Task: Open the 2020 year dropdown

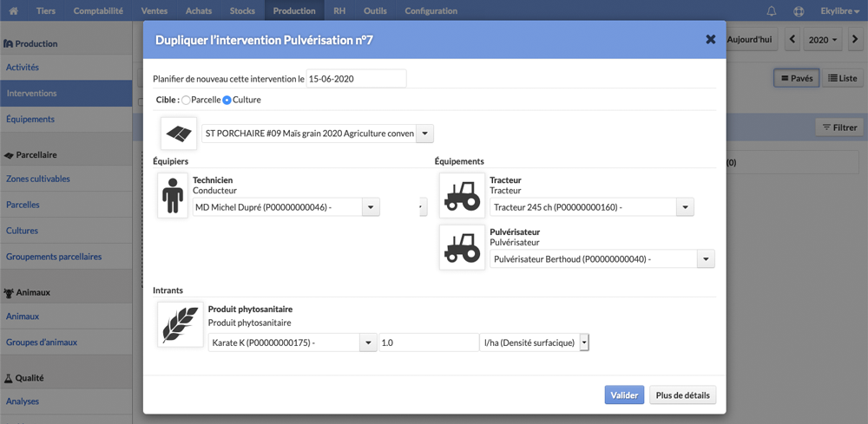Action: (823, 40)
